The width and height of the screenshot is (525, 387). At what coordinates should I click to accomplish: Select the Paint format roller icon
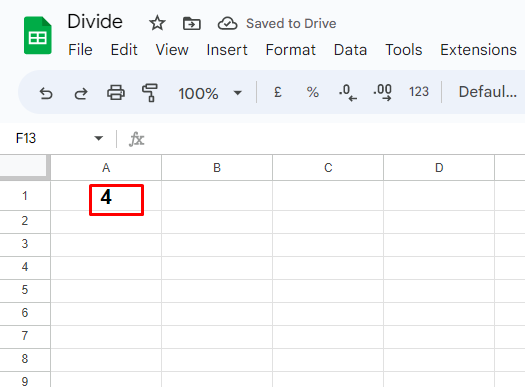pos(150,93)
